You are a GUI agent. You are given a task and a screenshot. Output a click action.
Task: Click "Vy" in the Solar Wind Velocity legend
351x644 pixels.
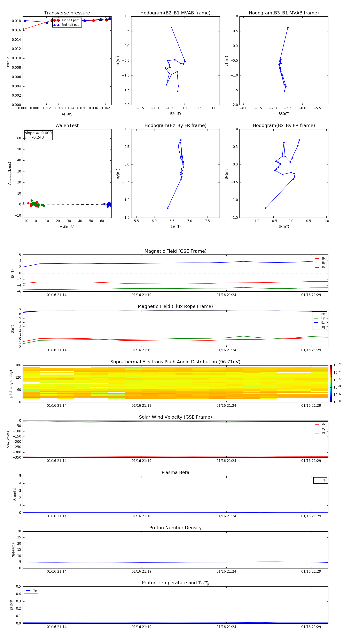324,429
